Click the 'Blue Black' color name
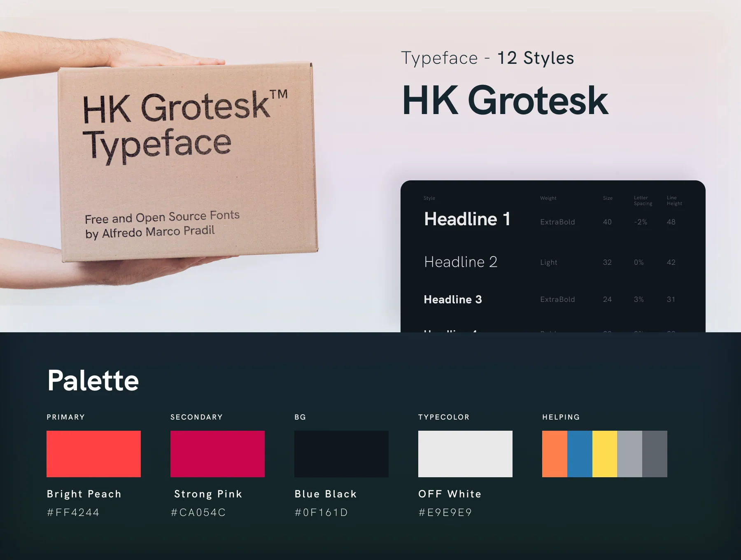Screen dimensions: 741x560 click(x=326, y=494)
